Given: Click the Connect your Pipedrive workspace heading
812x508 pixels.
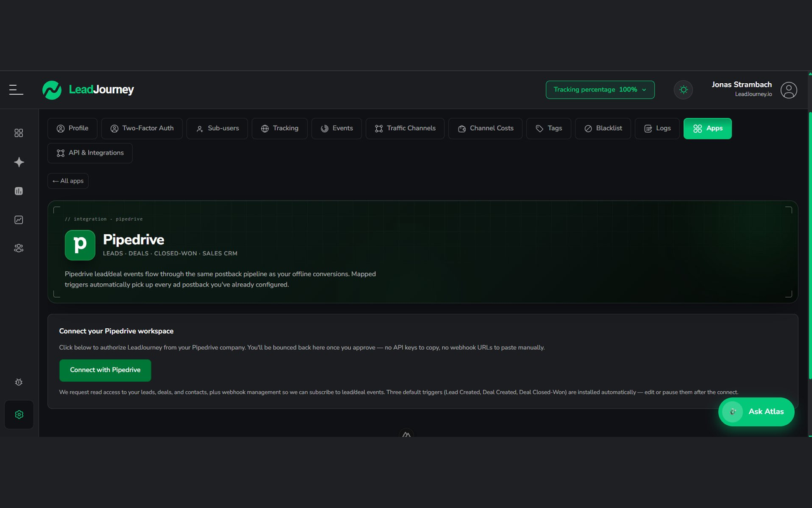Looking at the screenshot, I should [116, 331].
